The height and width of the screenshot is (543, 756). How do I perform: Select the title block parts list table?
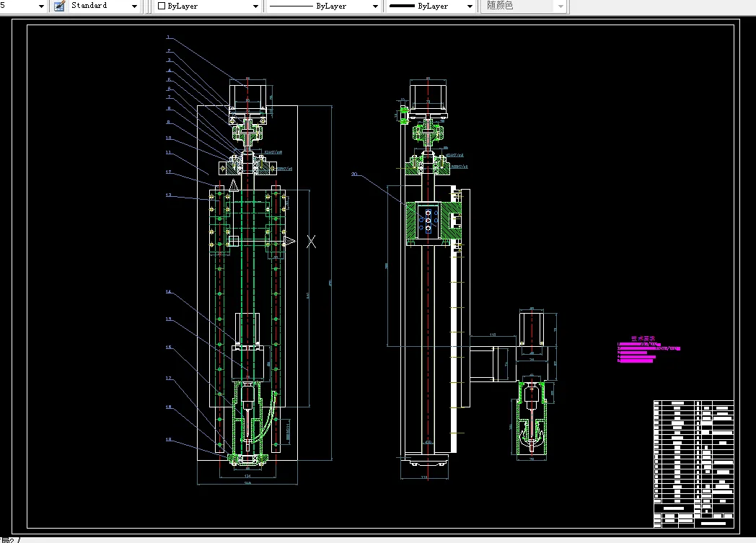[x=693, y=464]
